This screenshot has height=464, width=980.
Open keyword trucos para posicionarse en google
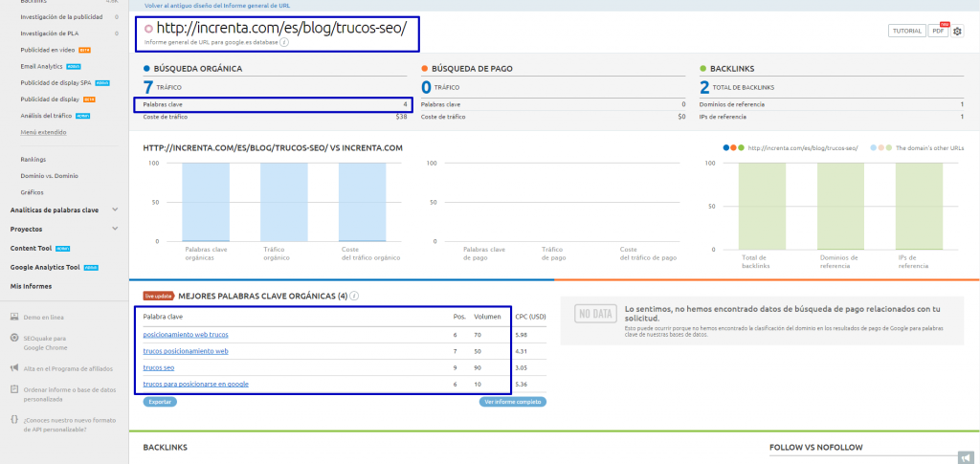click(x=195, y=384)
